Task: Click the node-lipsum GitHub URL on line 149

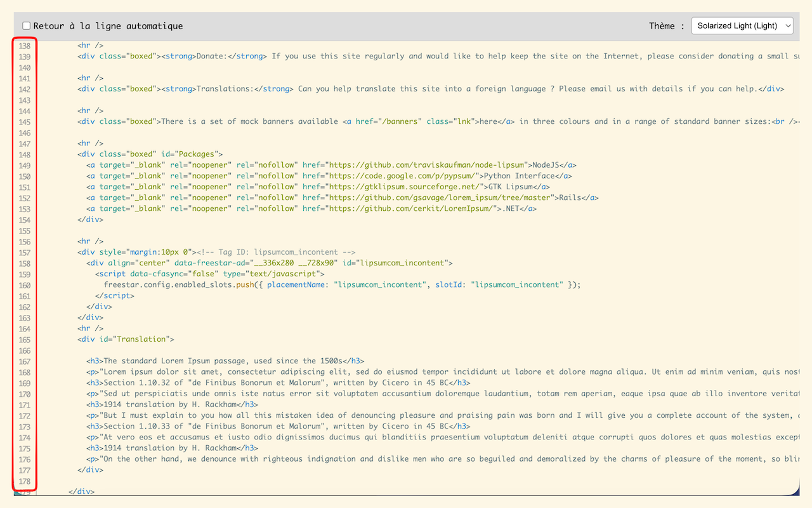Action: pos(427,165)
